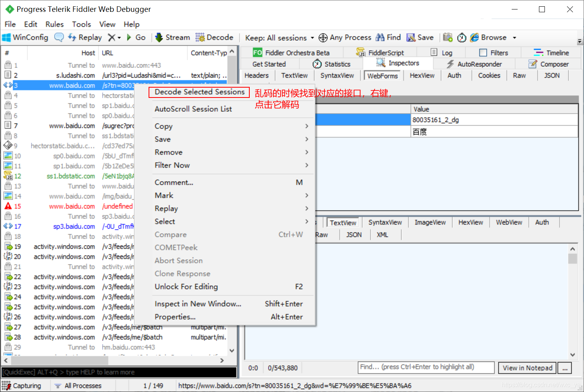584x392 pixels.
Task: Open the AutoResponder tab
Action: [474, 64]
